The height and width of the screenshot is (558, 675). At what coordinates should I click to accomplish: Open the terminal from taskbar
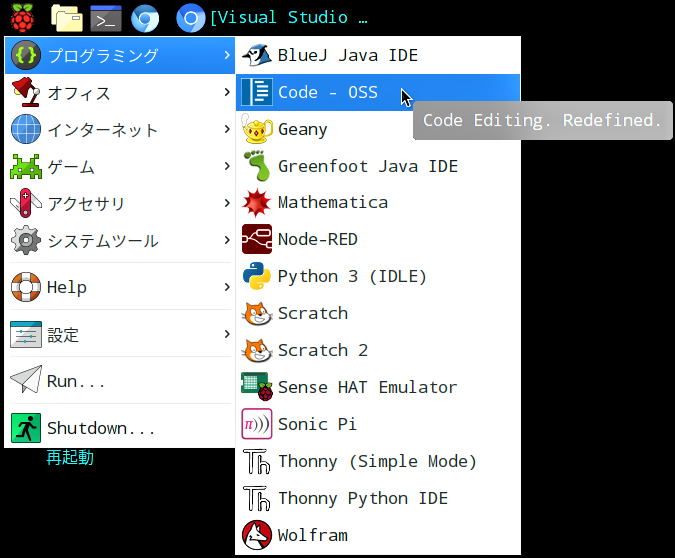coord(106,19)
